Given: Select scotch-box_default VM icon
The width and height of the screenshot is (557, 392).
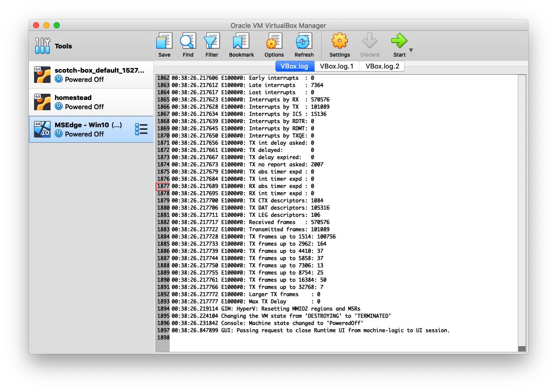Looking at the screenshot, I should 42,75.
